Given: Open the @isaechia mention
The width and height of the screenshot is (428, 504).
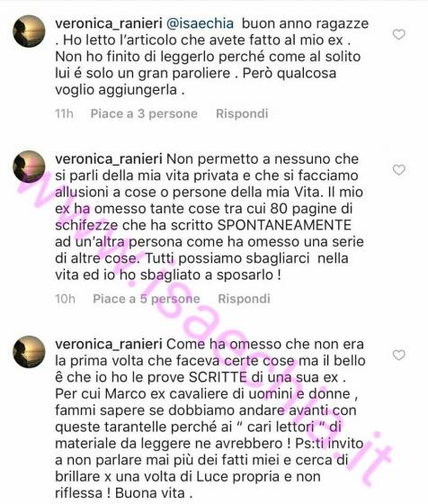Looking at the screenshot, I should pyautogui.click(x=200, y=23).
